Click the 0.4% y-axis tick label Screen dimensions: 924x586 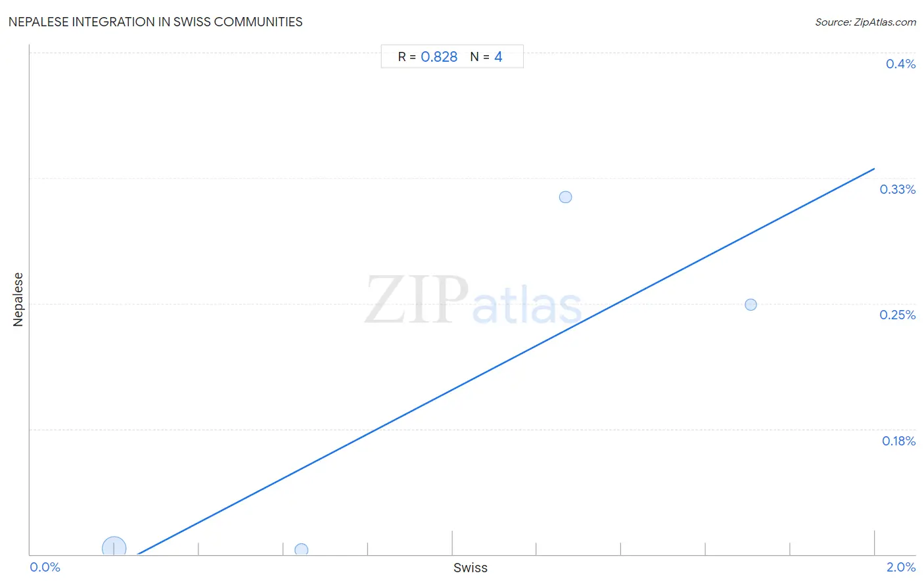[x=900, y=64]
